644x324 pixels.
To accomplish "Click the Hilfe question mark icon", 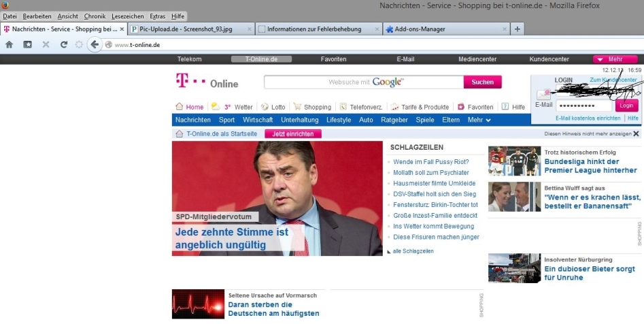I will pyautogui.click(x=505, y=106).
